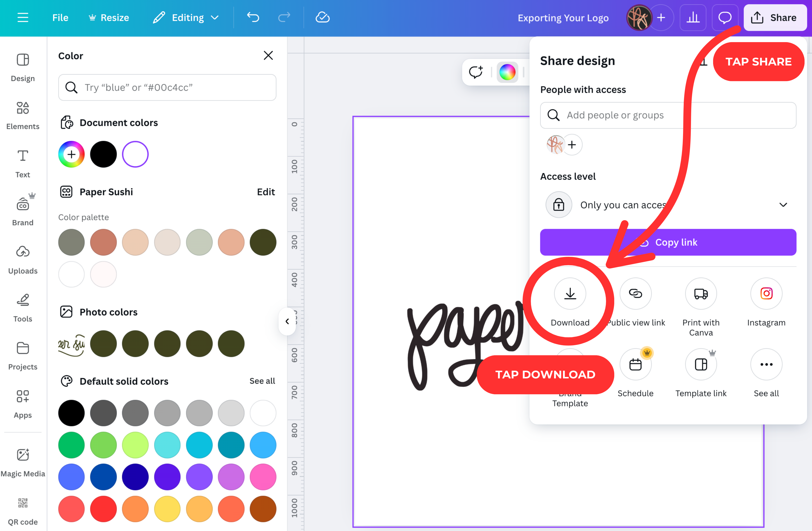Open the analytics bar chart icon
Screen dimensions: 812x531
(x=693, y=18)
